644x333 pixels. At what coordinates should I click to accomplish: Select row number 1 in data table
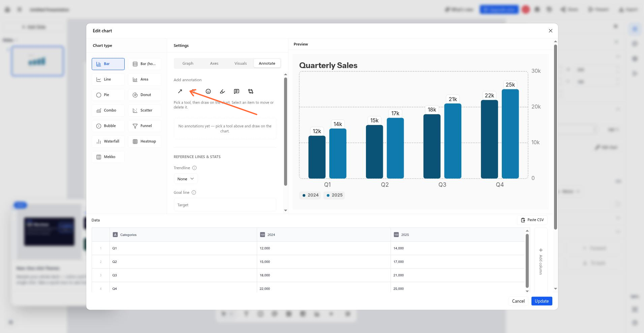101,248
